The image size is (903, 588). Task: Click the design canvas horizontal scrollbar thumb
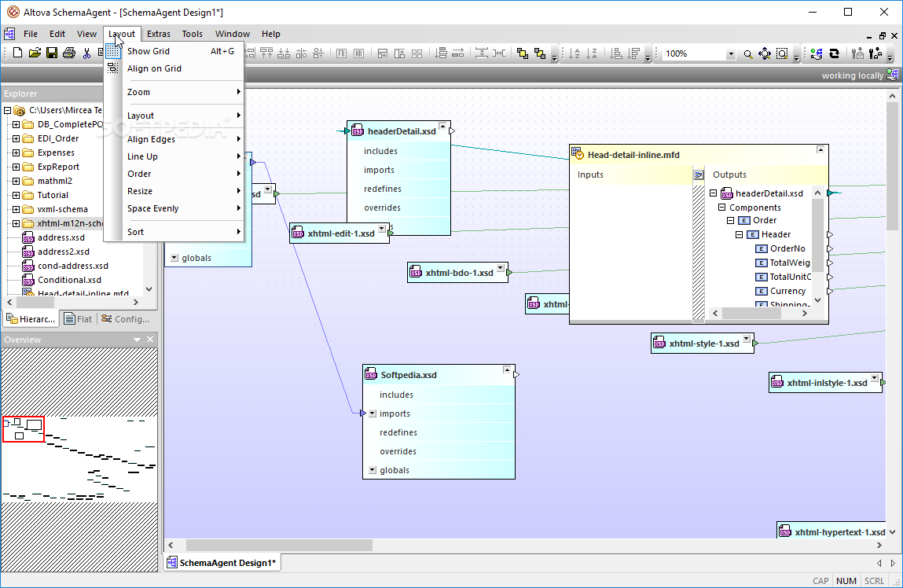click(x=279, y=545)
